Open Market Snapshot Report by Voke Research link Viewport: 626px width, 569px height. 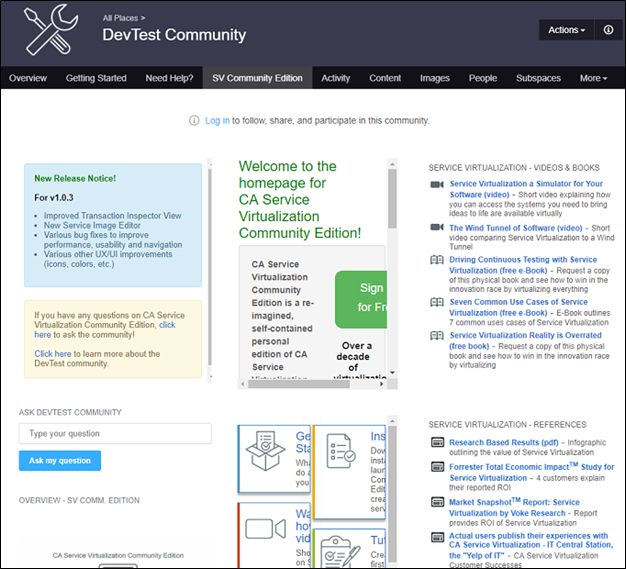(514, 507)
